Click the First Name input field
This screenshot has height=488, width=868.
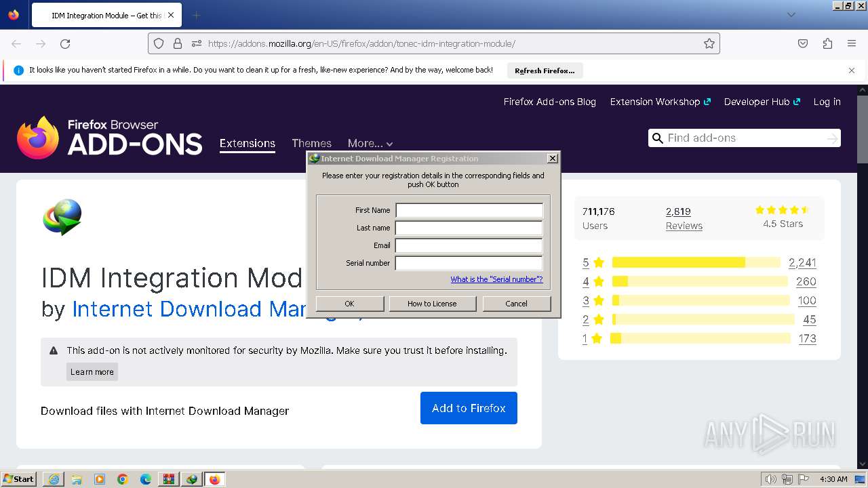point(469,210)
